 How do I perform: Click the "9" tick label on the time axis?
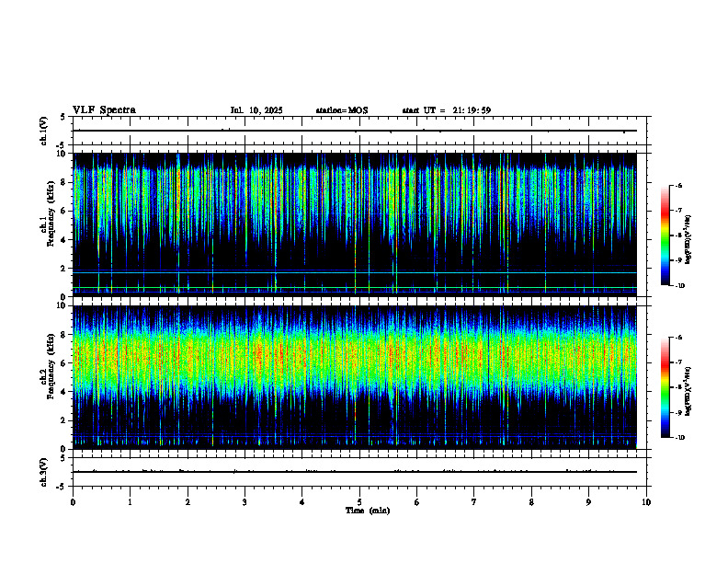click(x=588, y=502)
